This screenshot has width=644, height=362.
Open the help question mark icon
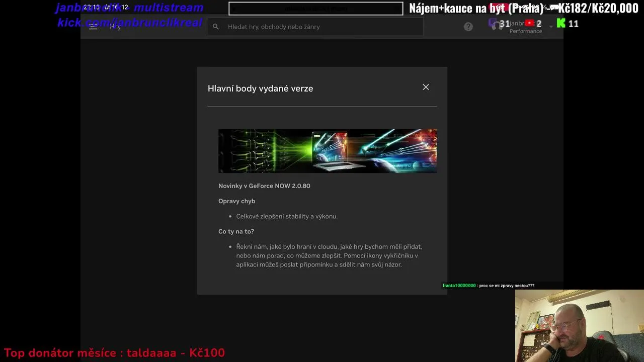(468, 27)
